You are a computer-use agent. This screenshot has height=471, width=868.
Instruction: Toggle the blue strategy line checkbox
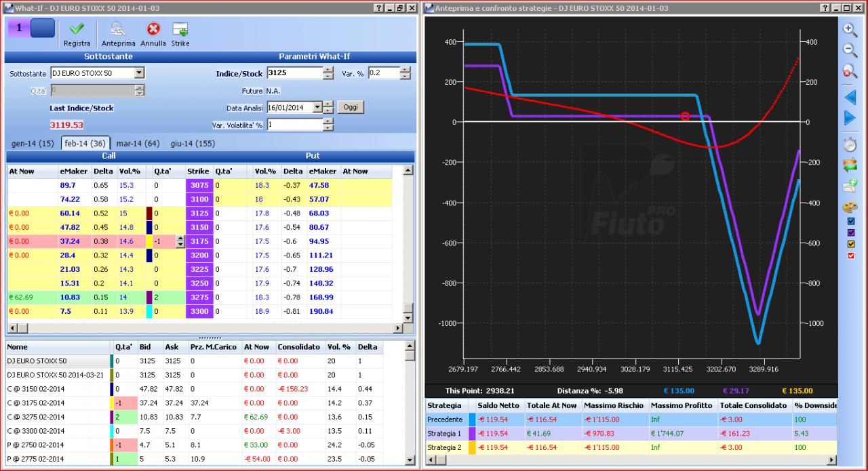pos(852,221)
